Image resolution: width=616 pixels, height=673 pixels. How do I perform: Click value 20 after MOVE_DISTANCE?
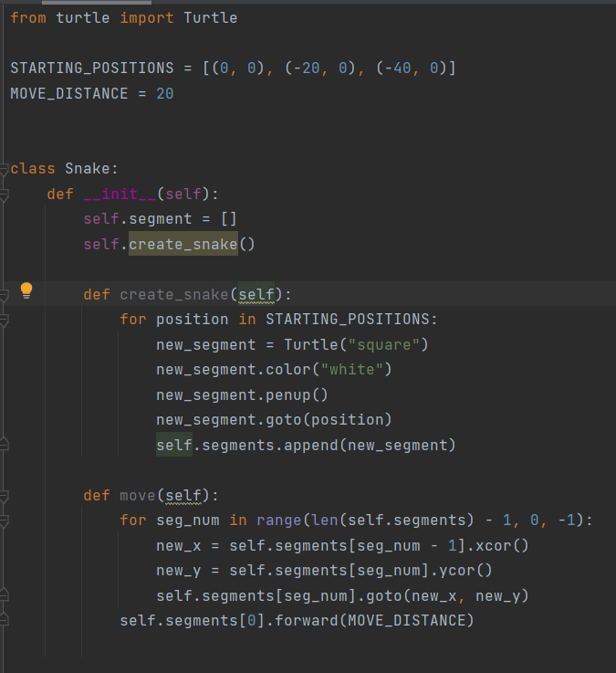165,93
